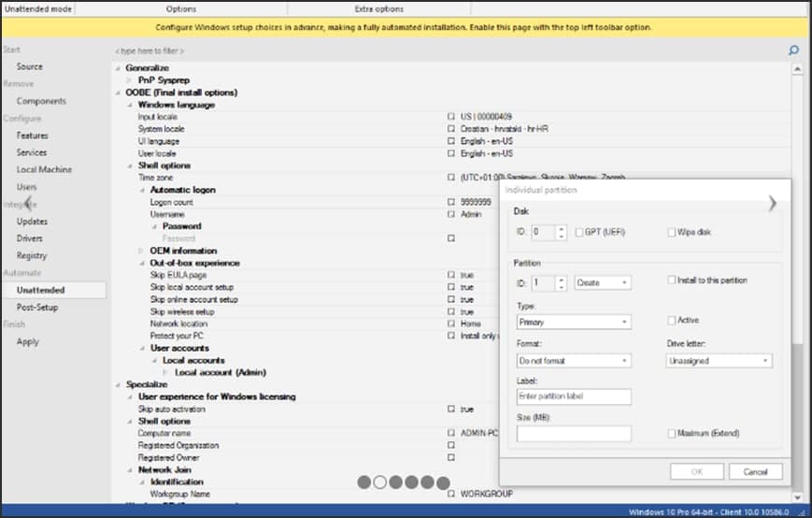This screenshot has width=812, height=518.
Task: Select the System locale row
Action: [451, 129]
